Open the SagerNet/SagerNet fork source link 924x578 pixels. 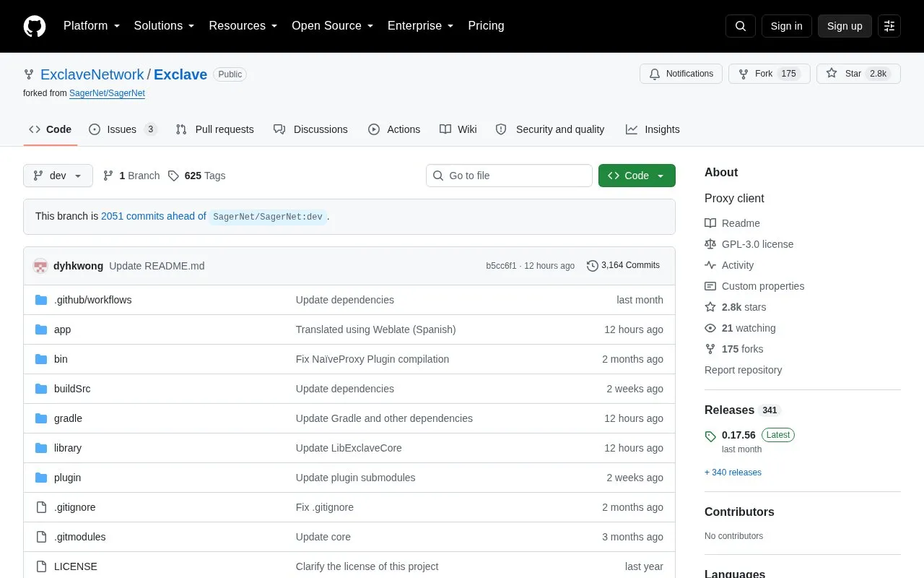(107, 93)
